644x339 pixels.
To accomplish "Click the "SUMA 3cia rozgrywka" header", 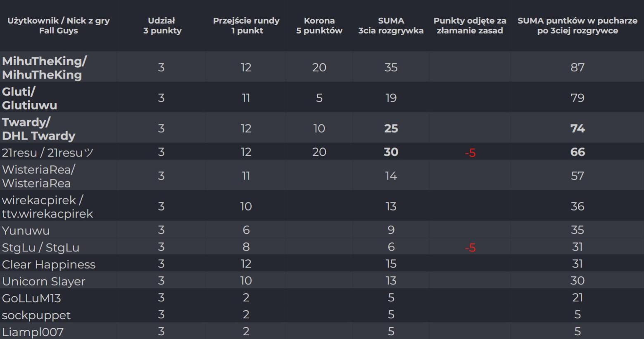I will pyautogui.click(x=391, y=26).
